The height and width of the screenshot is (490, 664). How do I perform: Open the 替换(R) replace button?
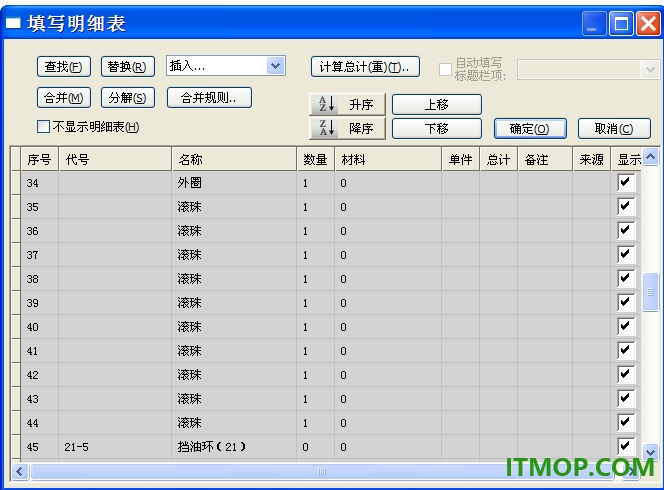(127, 66)
